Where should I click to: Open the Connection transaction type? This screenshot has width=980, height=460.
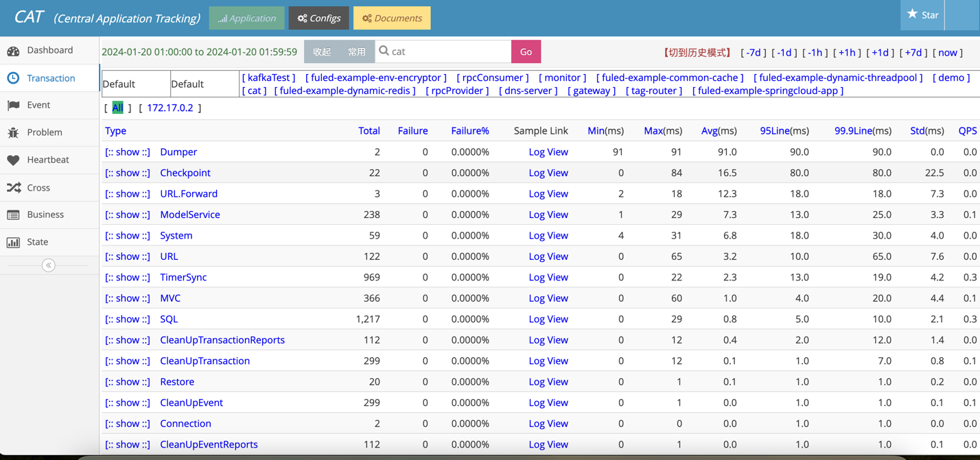pos(185,424)
